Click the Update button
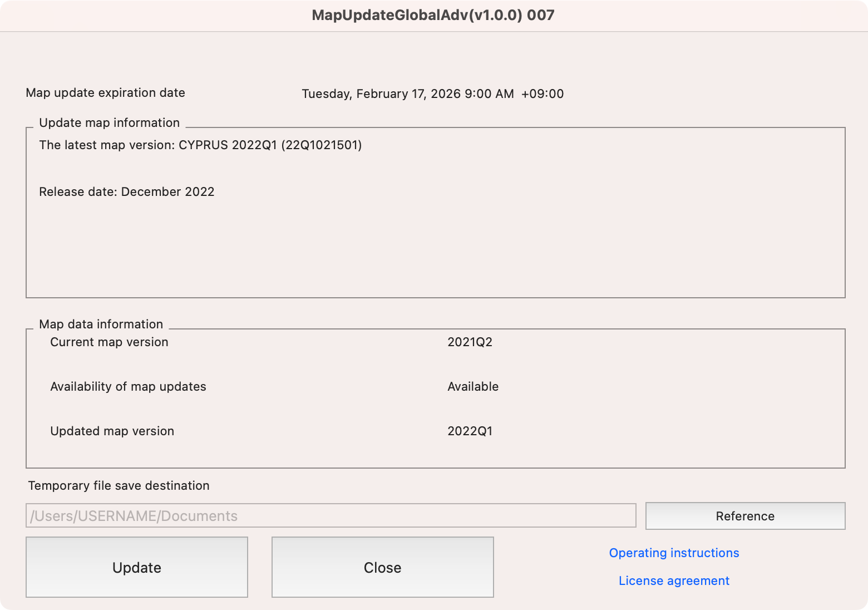Image resolution: width=868 pixels, height=610 pixels. pyautogui.click(x=137, y=567)
